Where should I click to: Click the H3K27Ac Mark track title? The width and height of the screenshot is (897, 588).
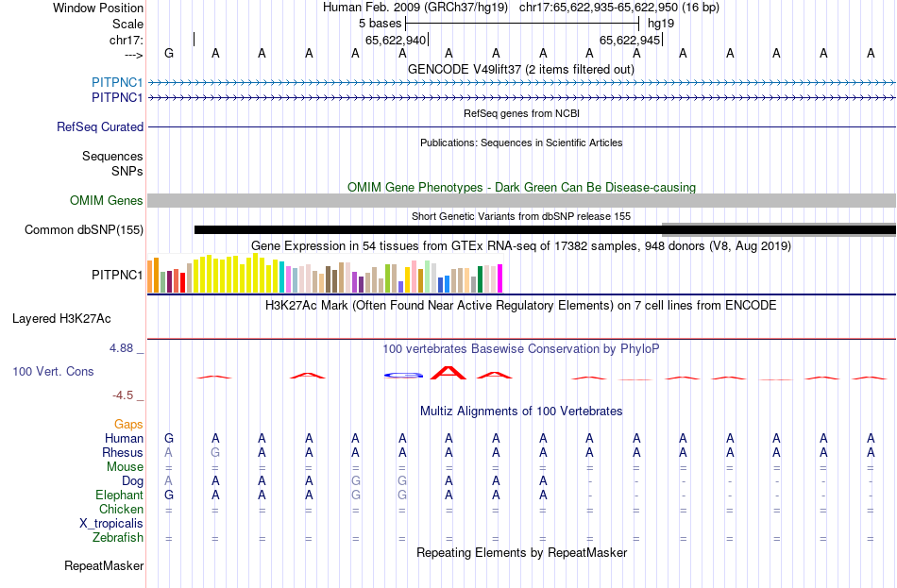[x=521, y=306]
